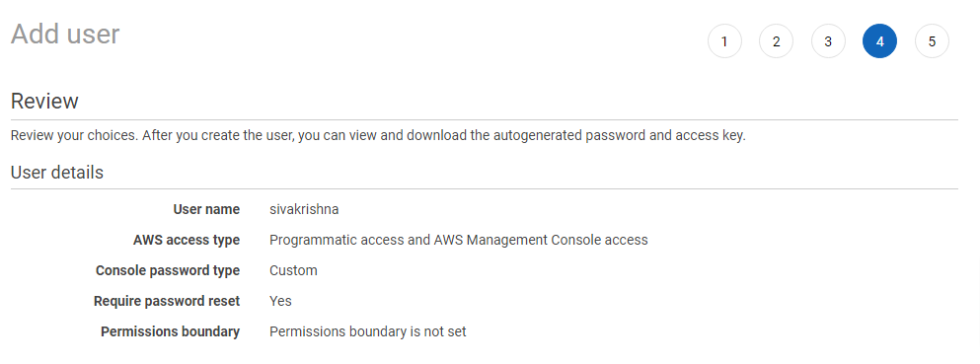980x364 pixels.
Task: Select the highlighted step 4 circle
Action: tap(880, 41)
